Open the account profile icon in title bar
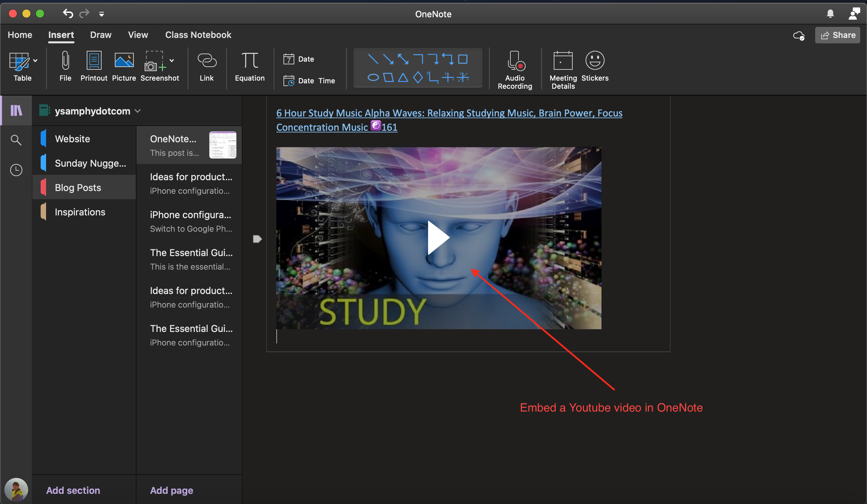The height and width of the screenshot is (504, 867). point(854,14)
